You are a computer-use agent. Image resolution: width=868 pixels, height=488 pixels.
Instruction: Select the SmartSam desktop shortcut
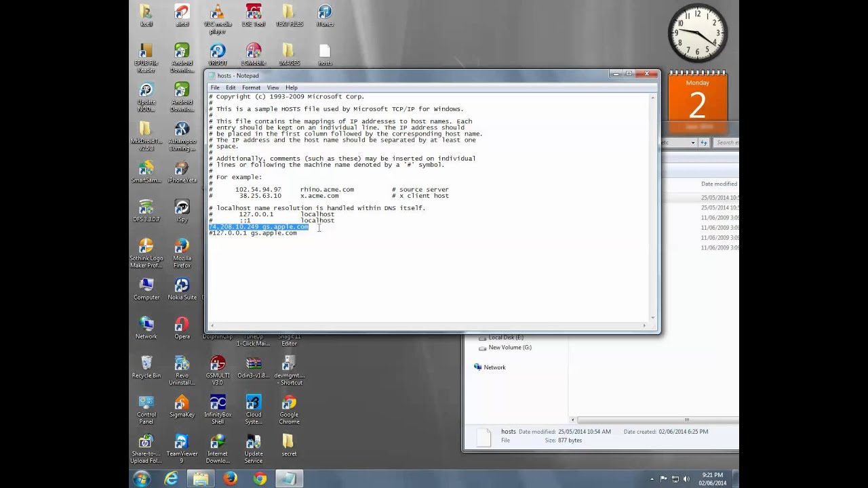[x=146, y=172]
